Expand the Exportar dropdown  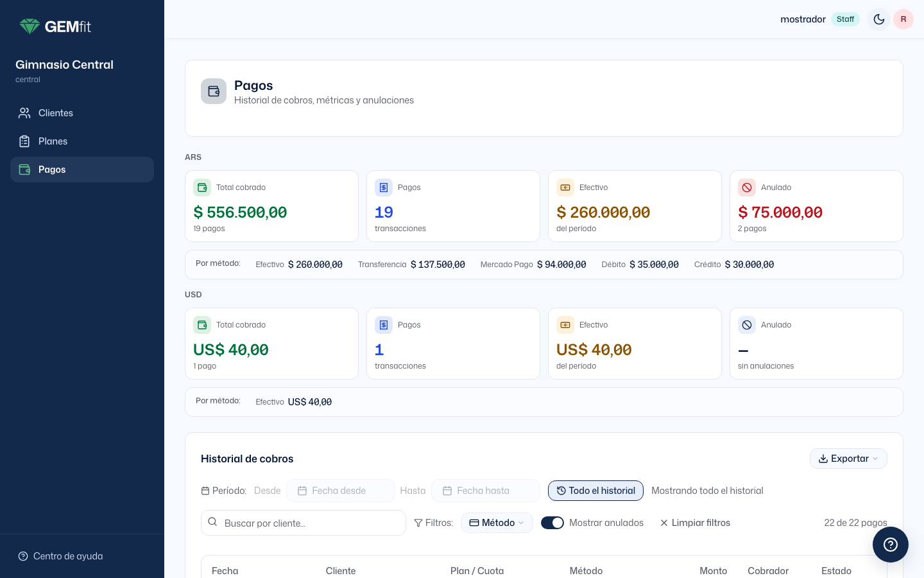848,459
